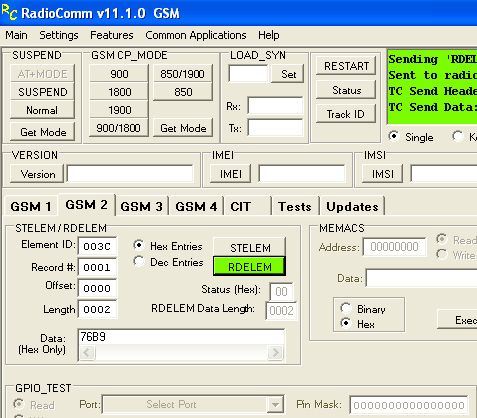Image resolution: width=477 pixels, height=418 pixels.
Task: Open the Settings menu
Action: tap(59, 35)
